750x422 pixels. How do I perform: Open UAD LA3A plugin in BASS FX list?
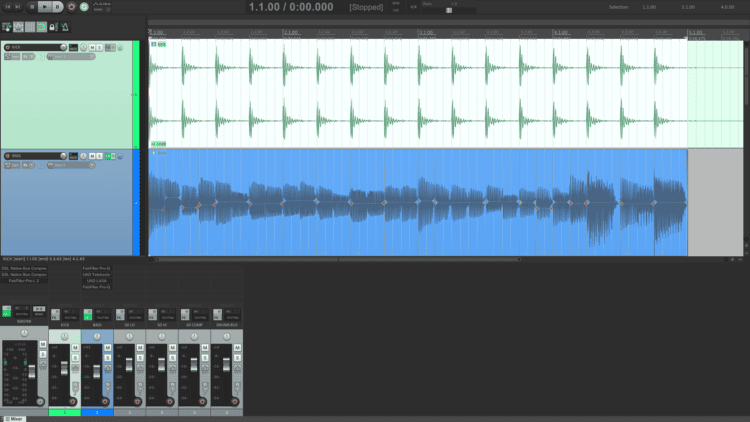(97, 281)
